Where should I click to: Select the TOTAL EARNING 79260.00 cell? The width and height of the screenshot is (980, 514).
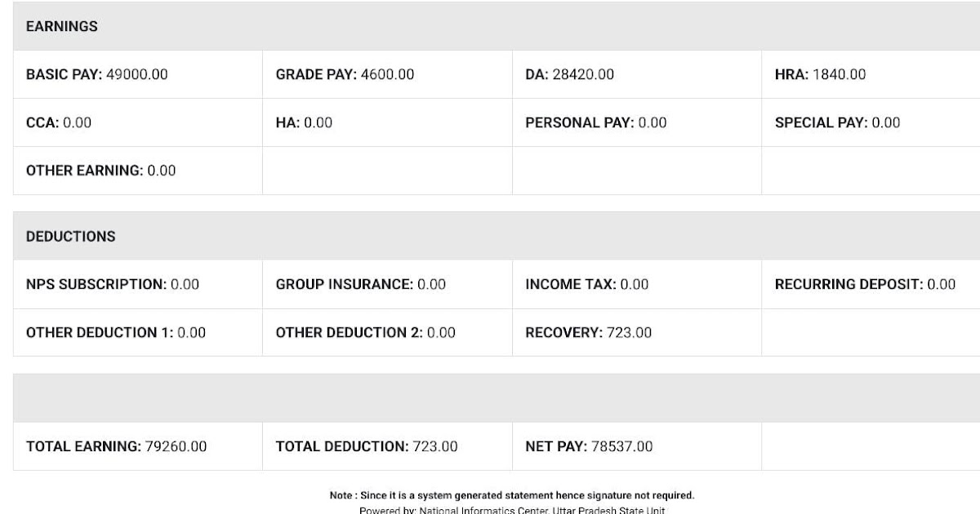pos(117,447)
